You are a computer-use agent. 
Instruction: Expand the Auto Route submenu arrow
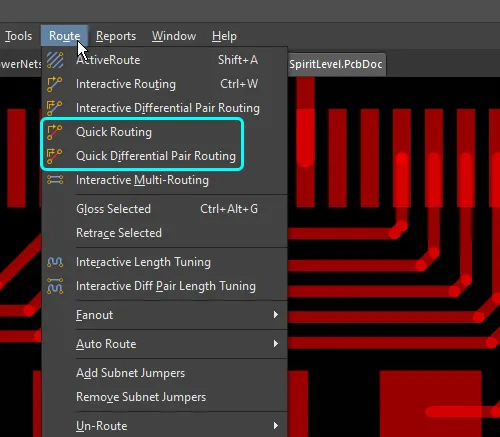275,344
